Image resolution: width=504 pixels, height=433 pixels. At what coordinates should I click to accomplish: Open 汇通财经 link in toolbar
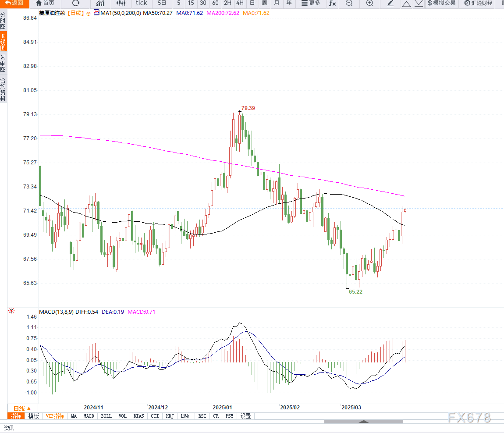(478, 3)
